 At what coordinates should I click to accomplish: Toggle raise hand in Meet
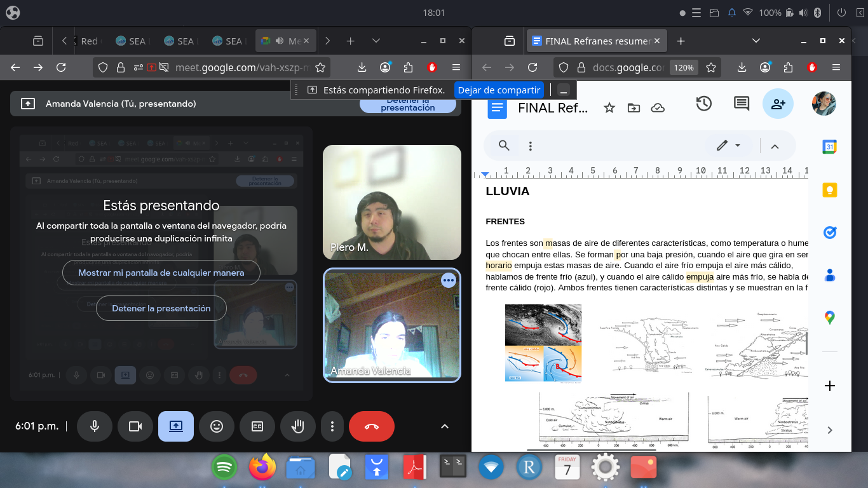click(297, 426)
